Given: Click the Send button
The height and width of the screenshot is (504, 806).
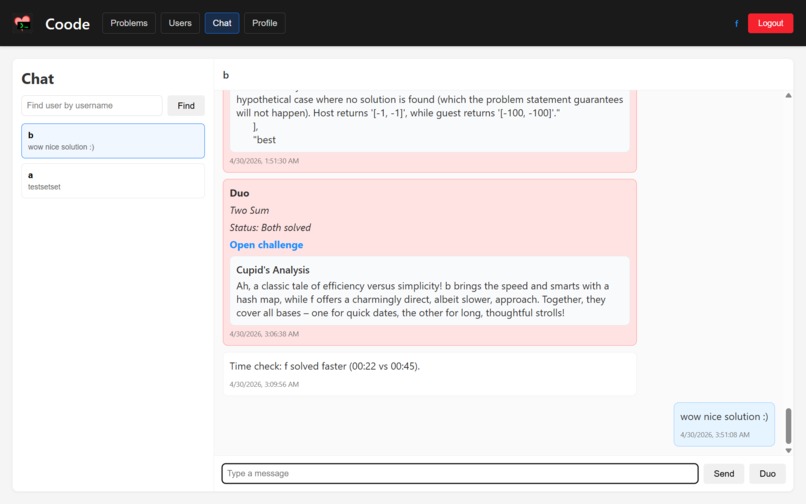Looking at the screenshot, I should click(724, 474).
